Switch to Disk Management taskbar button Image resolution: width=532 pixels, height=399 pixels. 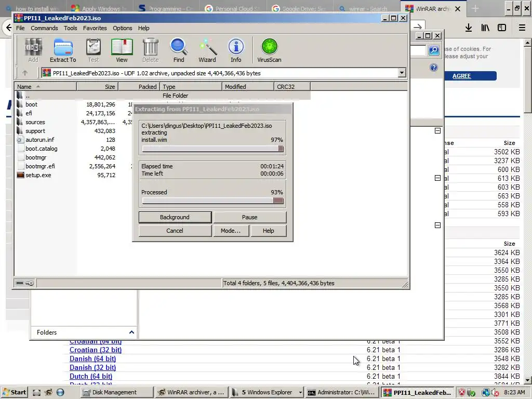click(117, 393)
